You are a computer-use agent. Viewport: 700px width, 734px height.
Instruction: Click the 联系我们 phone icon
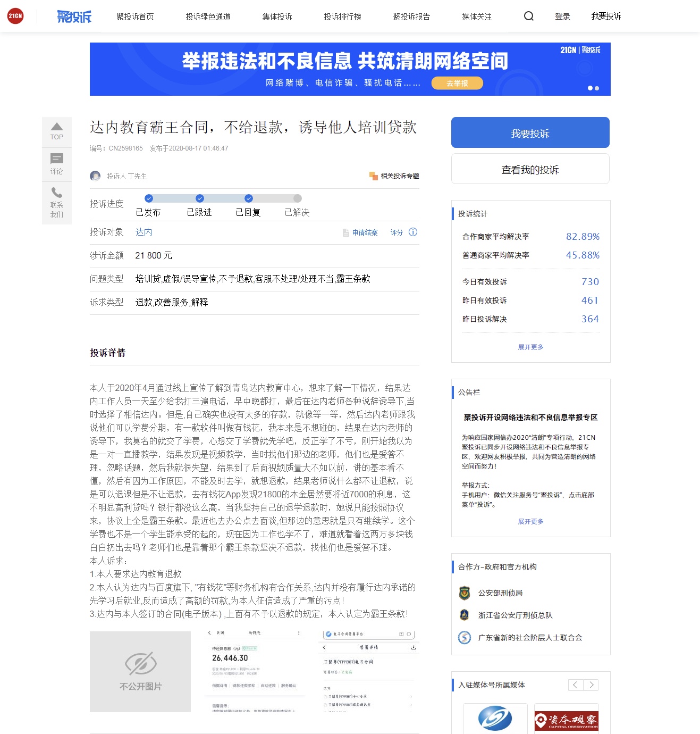click(57, 192)
